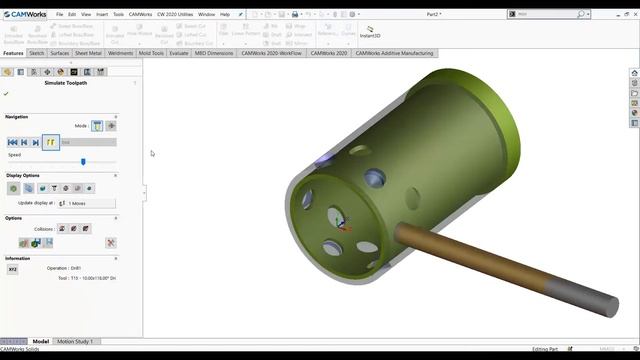
Task: Pause the toolpath simulation
Action: point(51,142)
